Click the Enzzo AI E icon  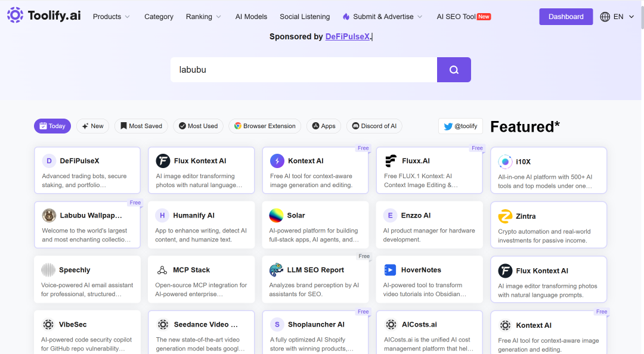point(390,215)
